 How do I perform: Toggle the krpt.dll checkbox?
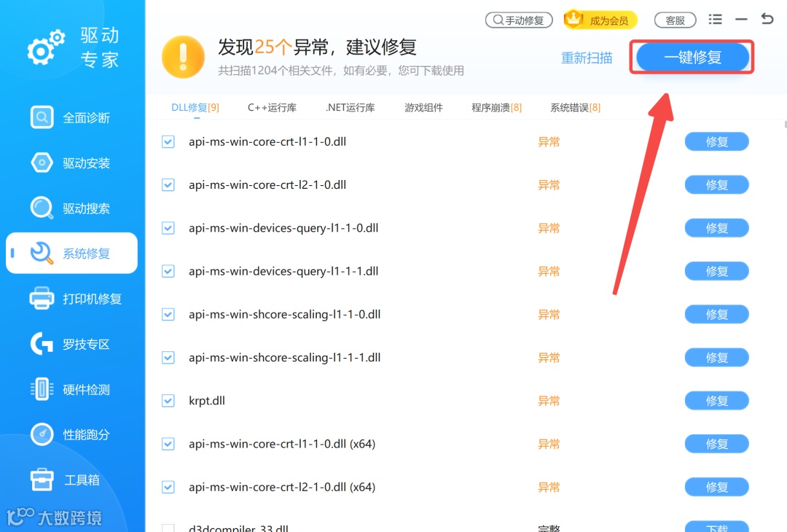coord(168,401)
